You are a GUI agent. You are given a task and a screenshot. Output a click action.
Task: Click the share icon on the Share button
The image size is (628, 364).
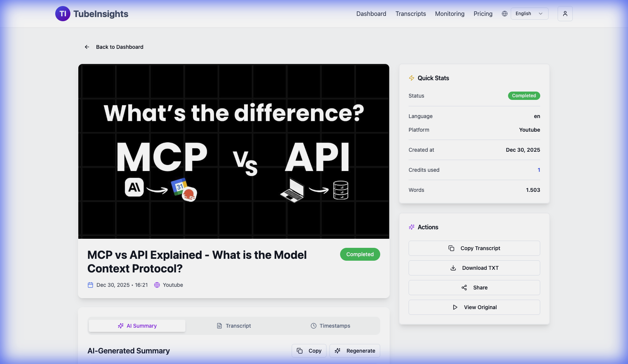pyautogui.click(x=465, y=288)
